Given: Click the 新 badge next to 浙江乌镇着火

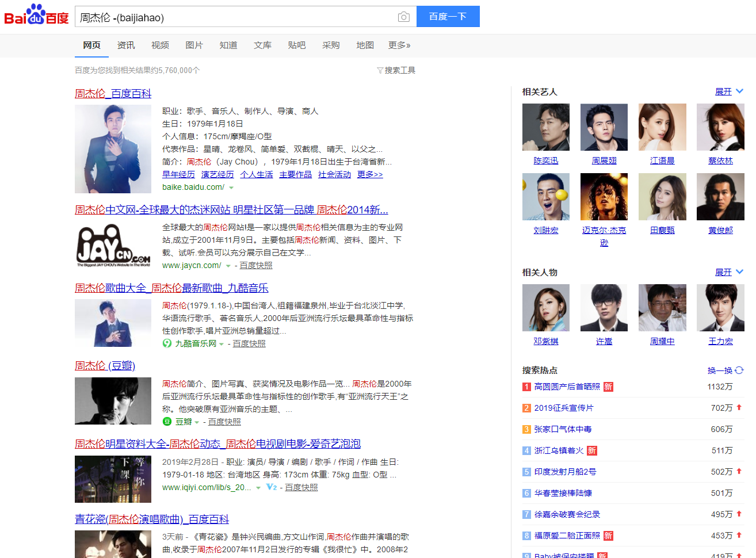Looking at the screenshot, I should 592,450.
